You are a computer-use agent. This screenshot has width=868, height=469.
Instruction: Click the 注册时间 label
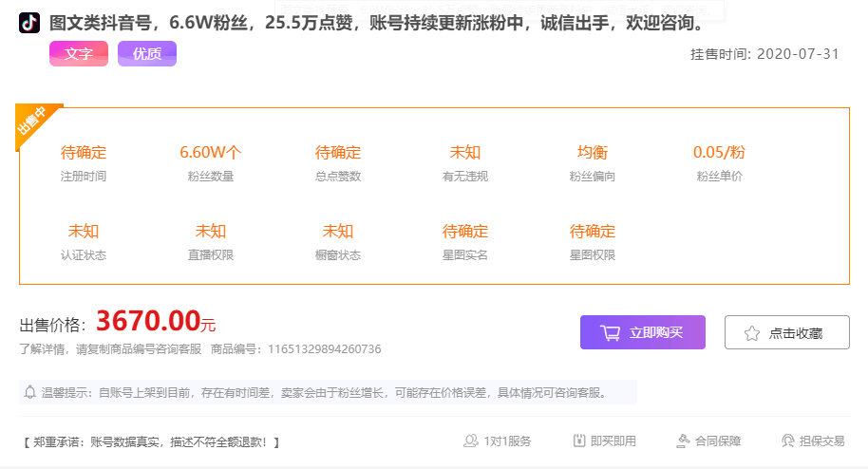tap(83, 176)
